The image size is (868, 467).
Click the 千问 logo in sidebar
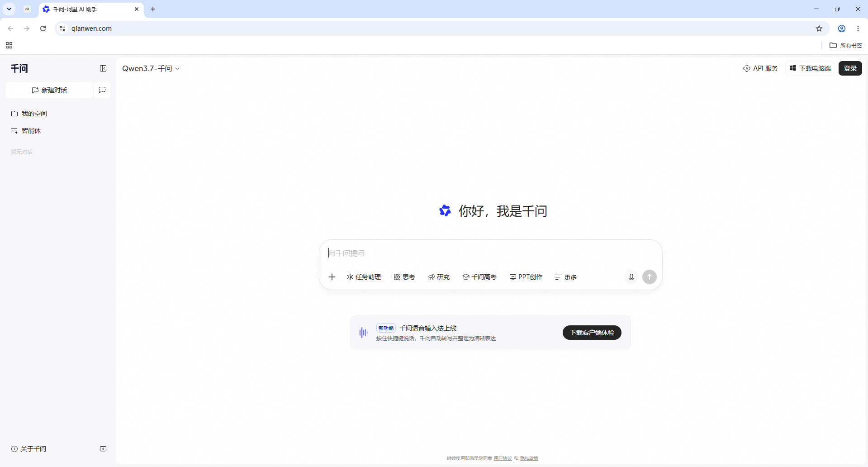[19, 68]
